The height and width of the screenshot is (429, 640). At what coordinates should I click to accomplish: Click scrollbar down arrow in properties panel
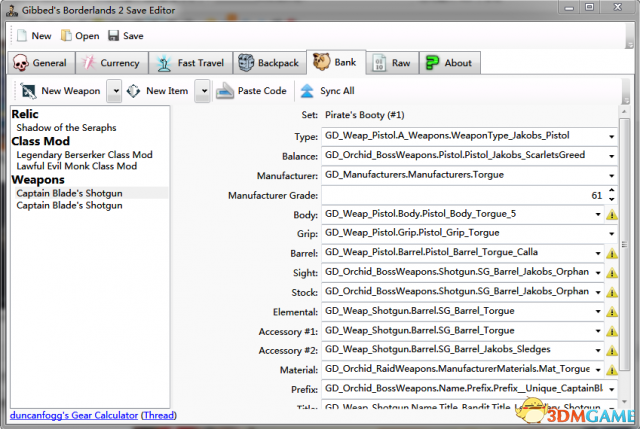[624, 402]
